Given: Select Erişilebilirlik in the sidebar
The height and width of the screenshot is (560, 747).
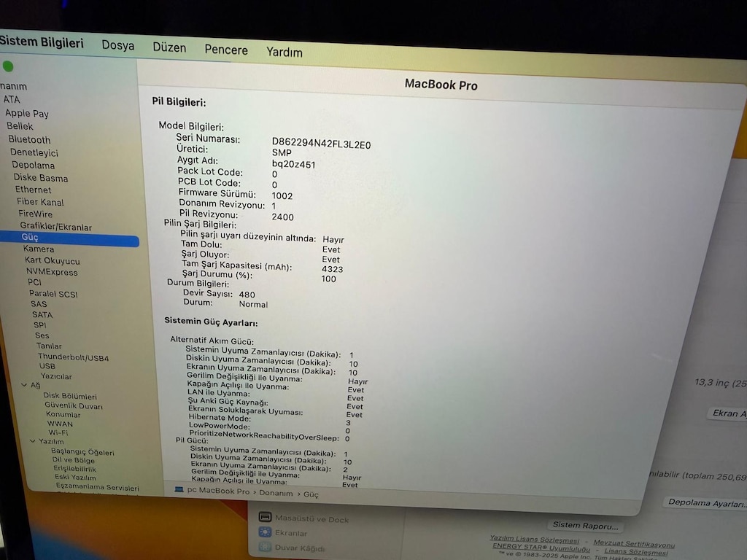Looking at the screenshot, I should (75, 469).
